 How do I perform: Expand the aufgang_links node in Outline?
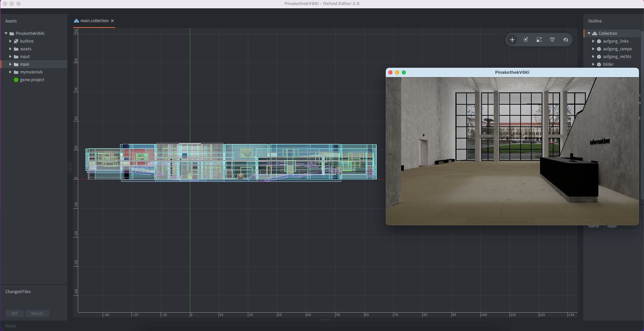coord(593,41)
